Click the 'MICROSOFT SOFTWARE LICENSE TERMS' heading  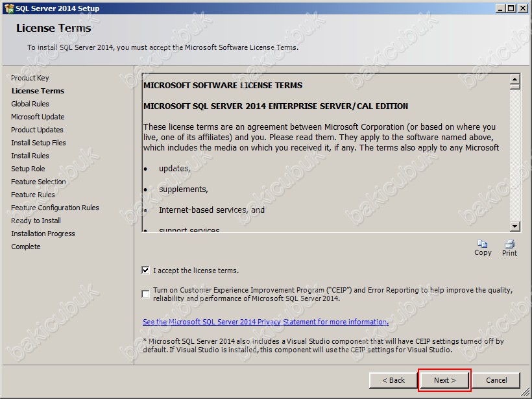[x=223, y=85]
